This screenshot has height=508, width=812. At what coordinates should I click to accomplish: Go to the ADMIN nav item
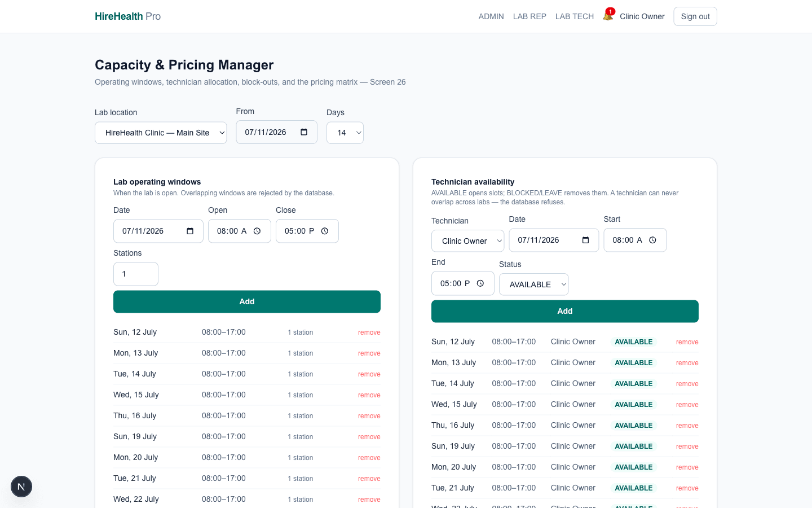tap(491, 16)
